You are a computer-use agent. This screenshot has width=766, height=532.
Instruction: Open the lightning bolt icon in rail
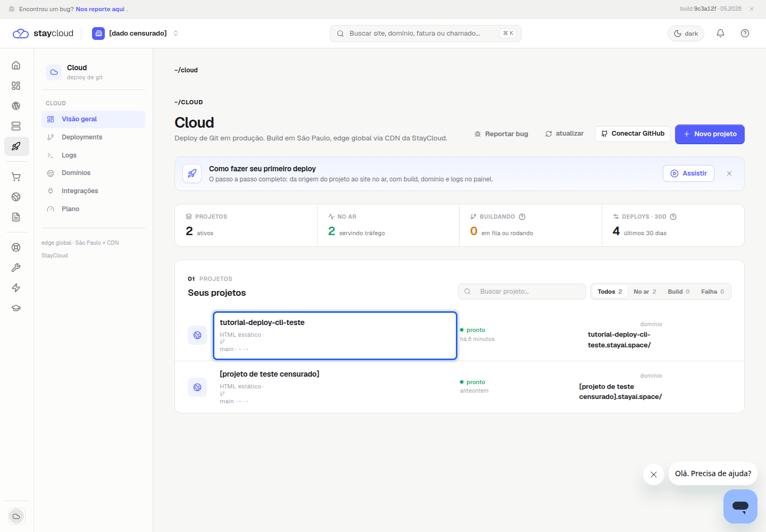[x=16, y=288]
